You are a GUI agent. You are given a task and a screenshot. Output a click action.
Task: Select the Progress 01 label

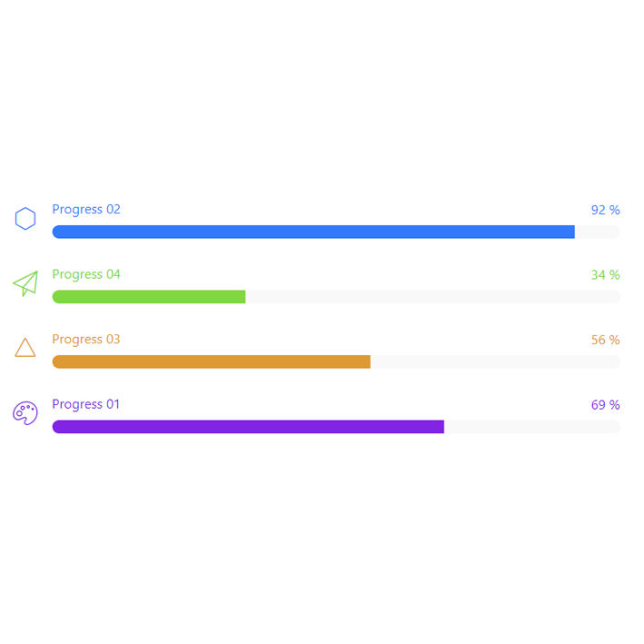(86, 404)
